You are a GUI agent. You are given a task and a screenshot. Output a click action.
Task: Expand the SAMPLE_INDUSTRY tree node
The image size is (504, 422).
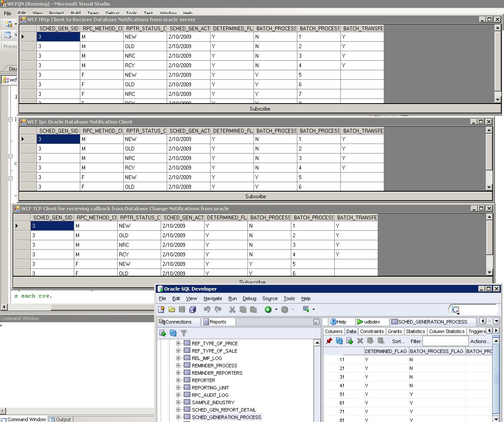point(178,402)
